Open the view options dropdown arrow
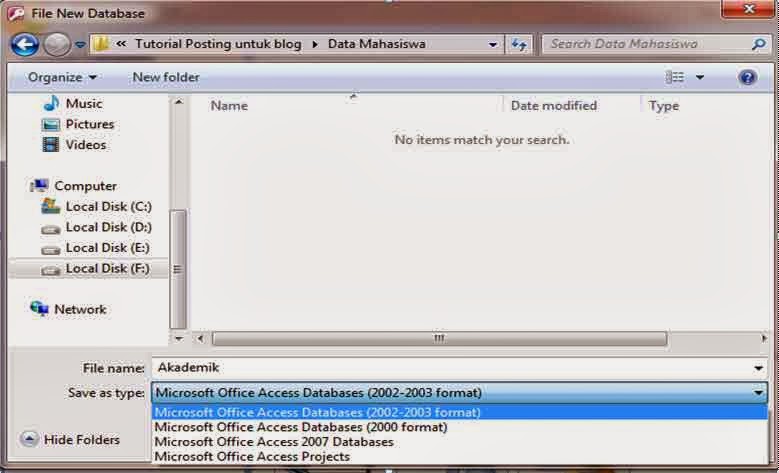Image resolution: width=779 pixels, height=473 pixels. pos(700,77)
